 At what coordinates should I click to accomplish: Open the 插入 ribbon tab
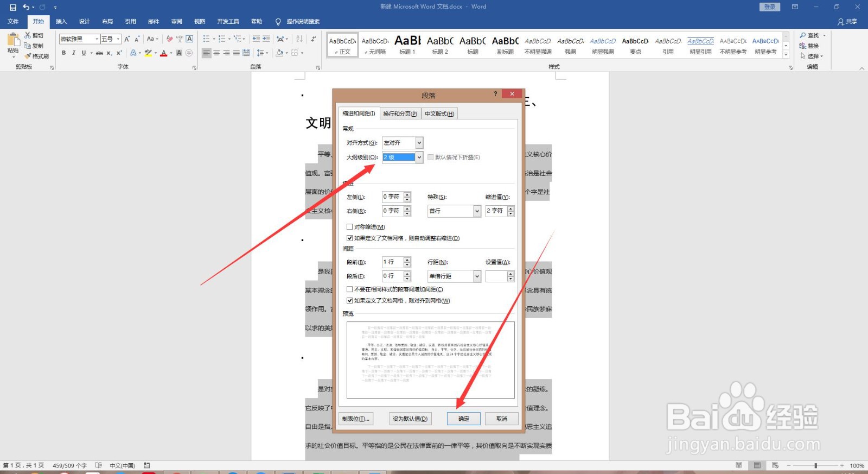[x=61, y=22]
